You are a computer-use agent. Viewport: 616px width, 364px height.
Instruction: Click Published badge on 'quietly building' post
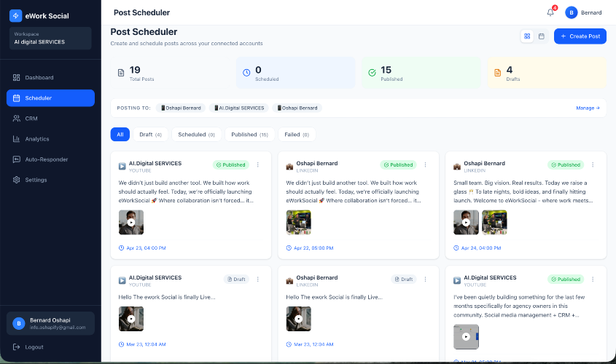(x=566, y=280)
